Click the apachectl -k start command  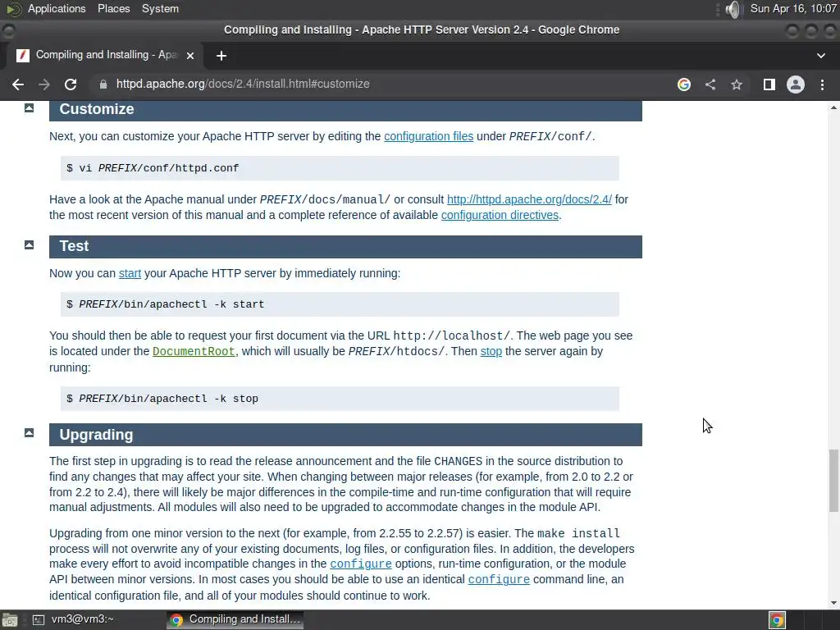[340, 304]
